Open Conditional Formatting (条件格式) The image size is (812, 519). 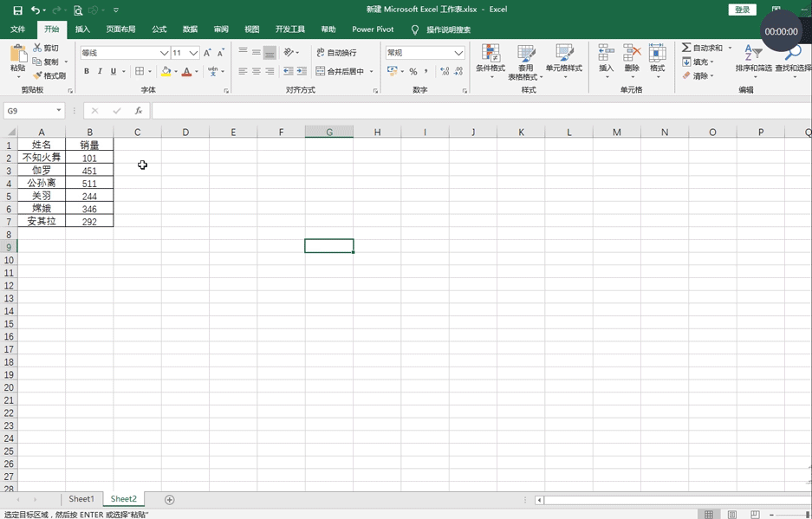point(490,62)
